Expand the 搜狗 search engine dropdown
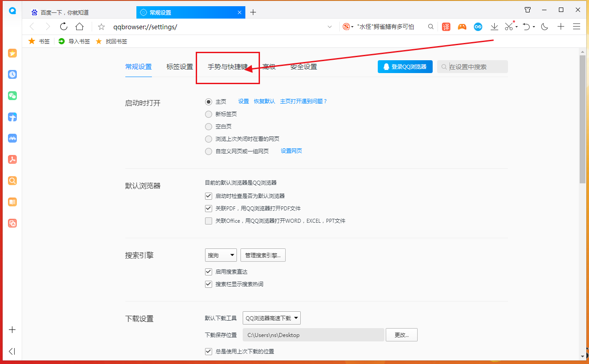 point(221,255)
